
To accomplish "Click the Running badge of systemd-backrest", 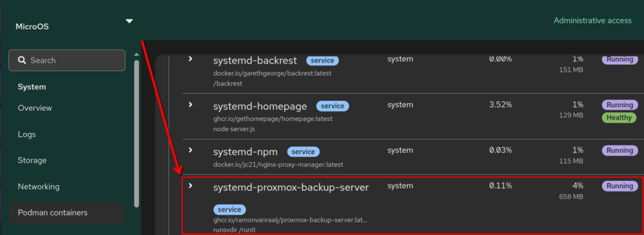I will pos(619,59).
